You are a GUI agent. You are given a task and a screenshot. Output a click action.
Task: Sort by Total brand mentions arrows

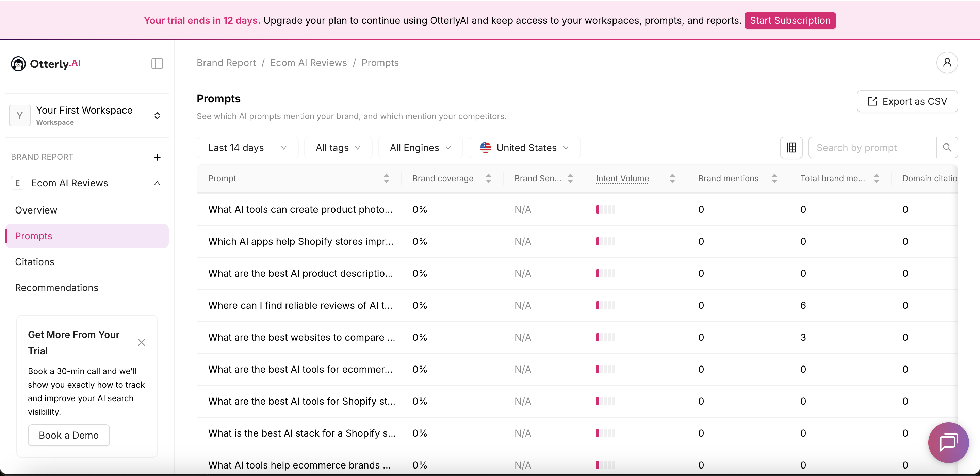(877, 178)
